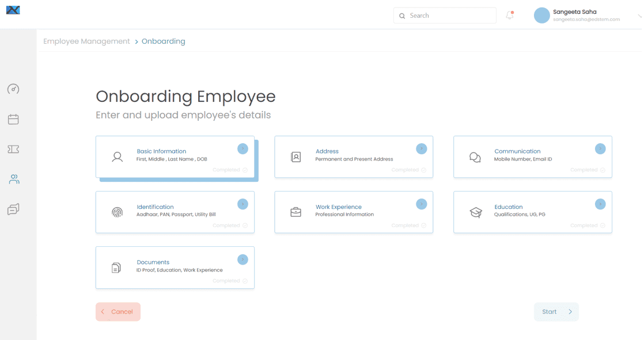Open the calendar icon in sidebar

[x=13, y=119]
